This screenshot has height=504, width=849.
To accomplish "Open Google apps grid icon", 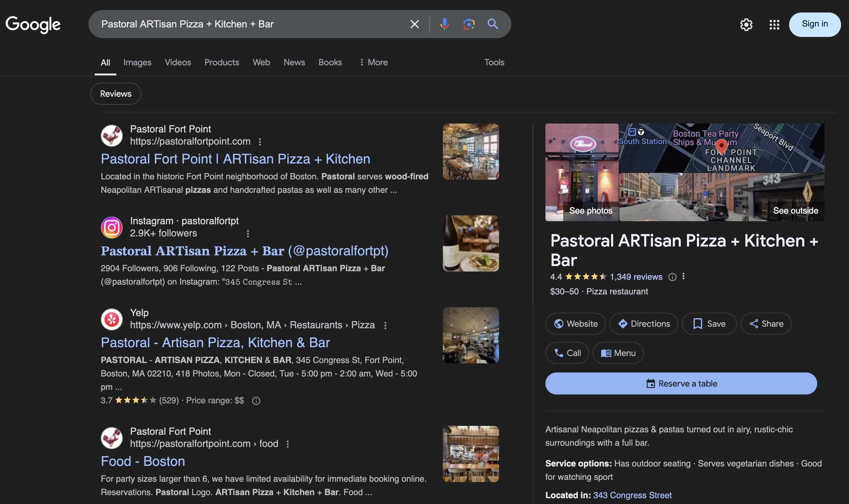I will (x=774, y=24).
